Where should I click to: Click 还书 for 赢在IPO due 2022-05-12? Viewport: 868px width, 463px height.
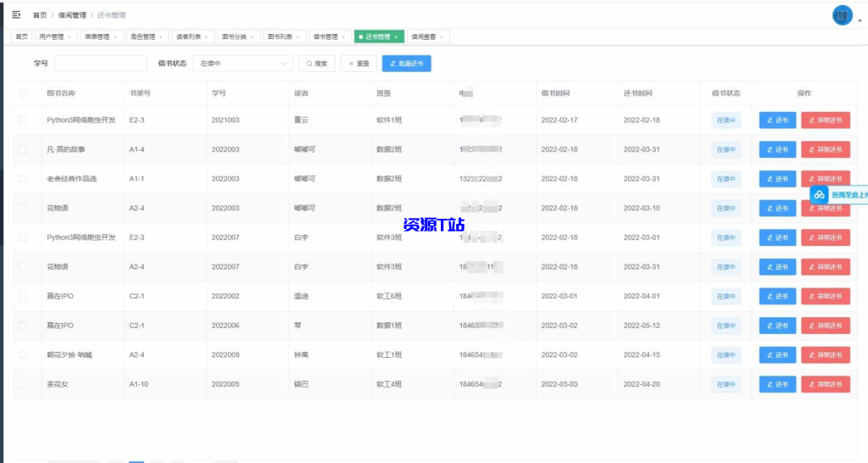tap(777, 326)
